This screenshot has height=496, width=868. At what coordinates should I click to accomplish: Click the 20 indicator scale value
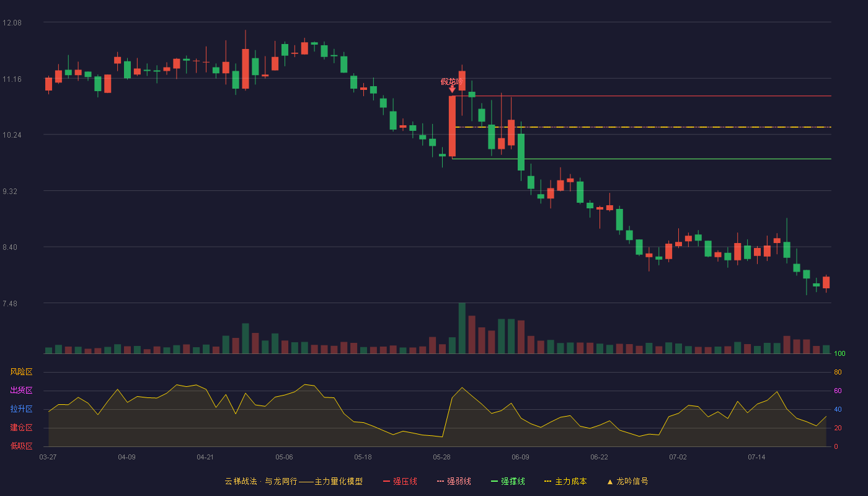[838, 428]
